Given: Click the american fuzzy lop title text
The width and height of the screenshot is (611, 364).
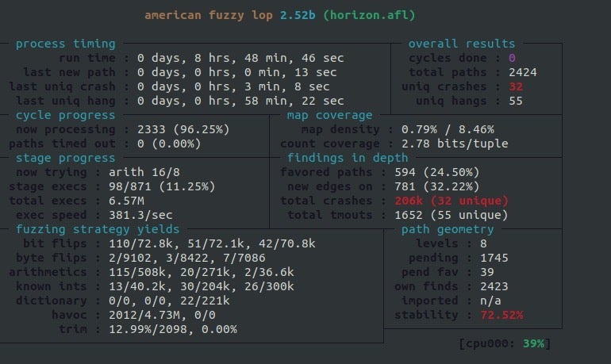Looking at the screenshot, I should pos(209,15).
